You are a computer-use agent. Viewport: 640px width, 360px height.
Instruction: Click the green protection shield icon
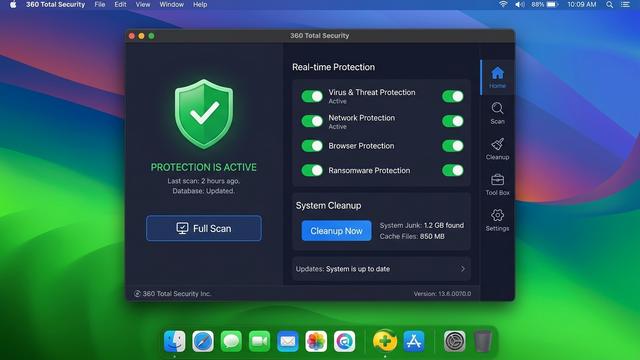click(x=204, y=114)
